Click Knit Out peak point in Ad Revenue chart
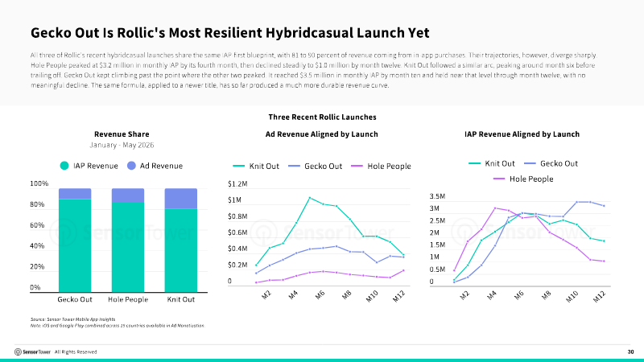The height and width of the screenshot is (362, 644). coord(310,198)
